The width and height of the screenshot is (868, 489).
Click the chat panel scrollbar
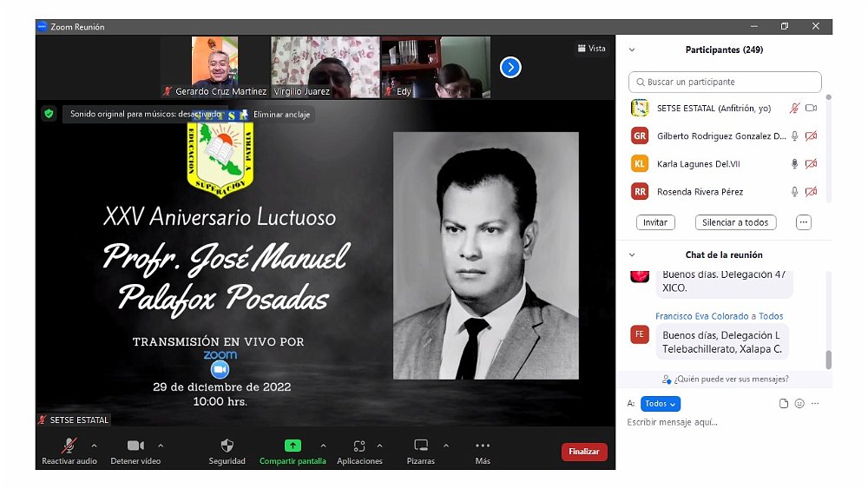point(828,358)
